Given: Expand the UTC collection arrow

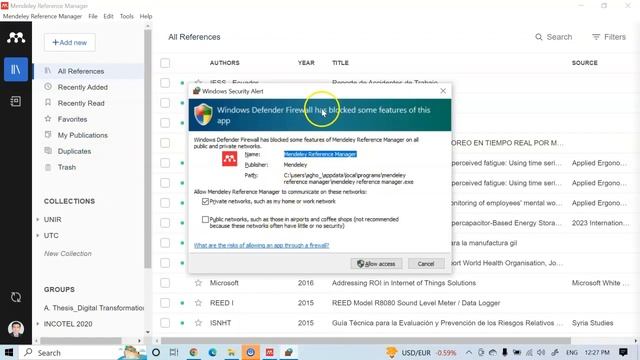Looking at the screenshot, I should pos(38,236).
